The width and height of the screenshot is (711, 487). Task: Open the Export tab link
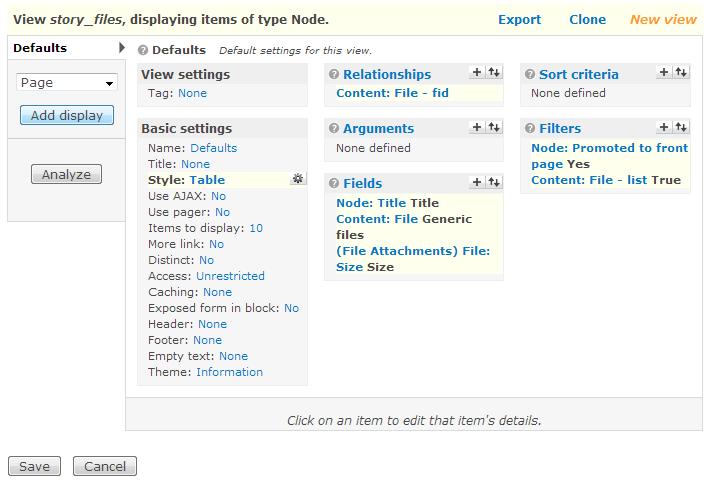point(519,19)
